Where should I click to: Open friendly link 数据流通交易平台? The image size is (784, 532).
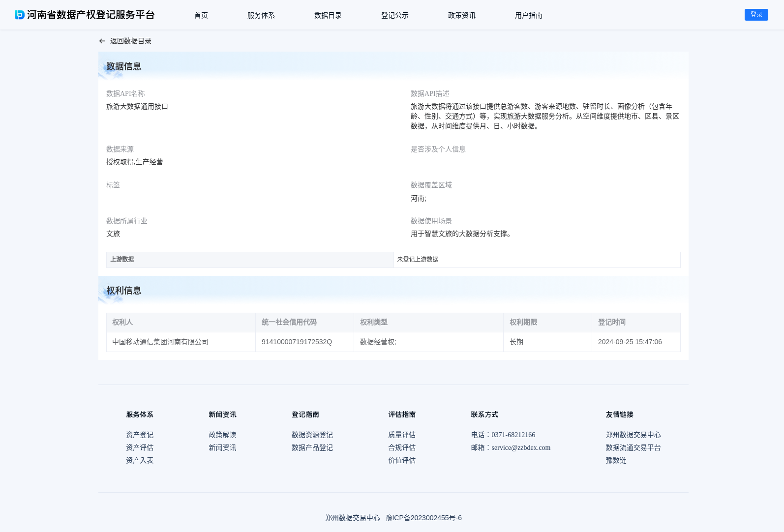633,447
